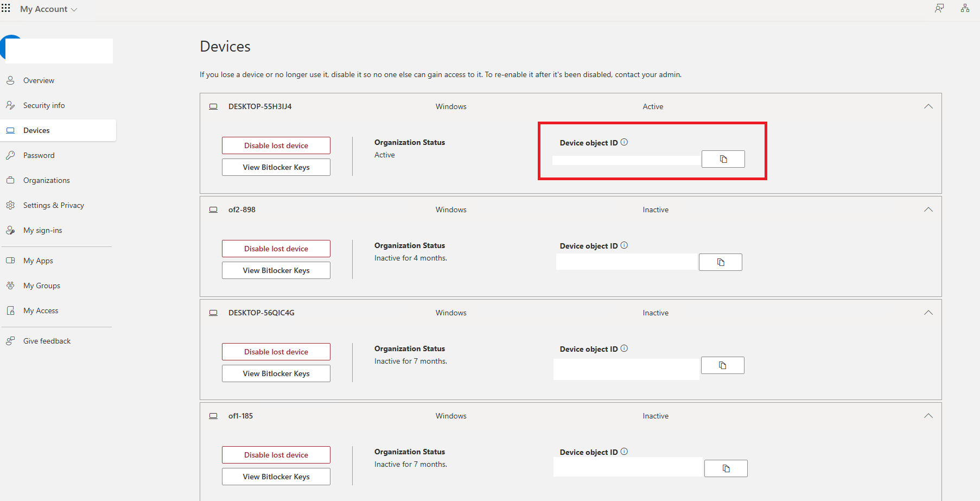View Bitlocker Keys for DESKTOP-56QIC4G
The image size is (980, 501).
276,373
